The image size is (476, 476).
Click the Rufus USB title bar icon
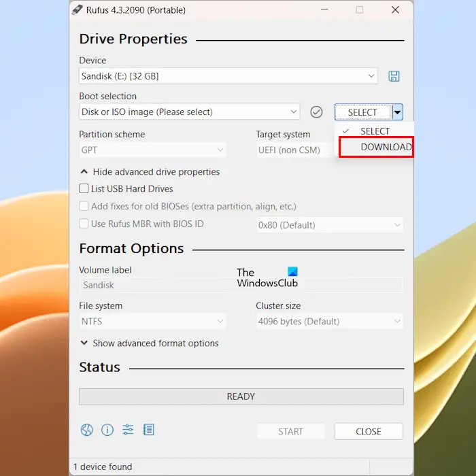point(77,10)
